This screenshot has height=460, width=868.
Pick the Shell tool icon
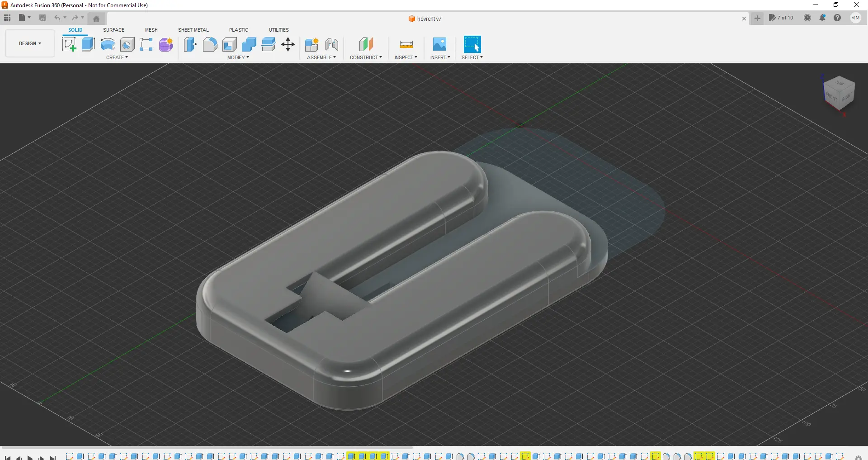click(229, 44)
